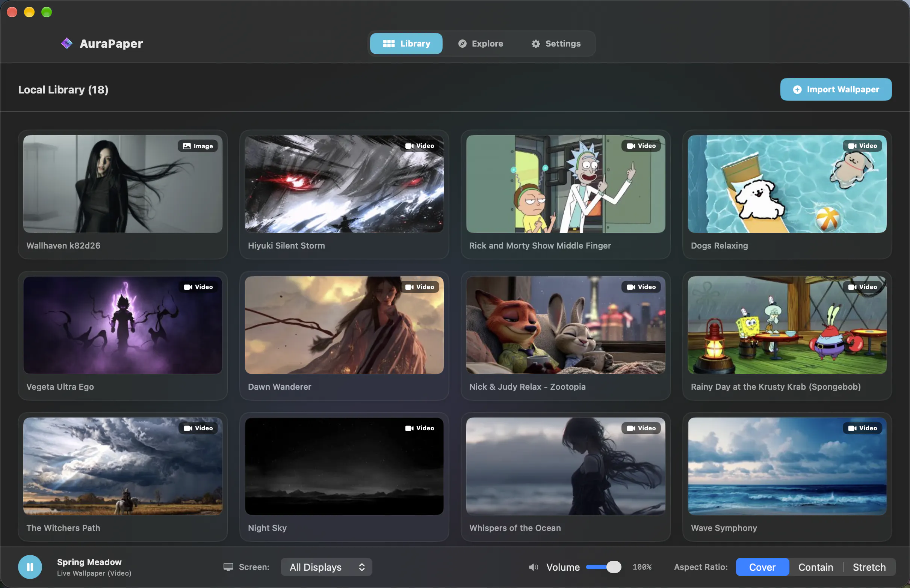Click "Rick and Morty Show Middle Finger" title
The width and height of the screenshot is (910, 588).
click(540, 246)
